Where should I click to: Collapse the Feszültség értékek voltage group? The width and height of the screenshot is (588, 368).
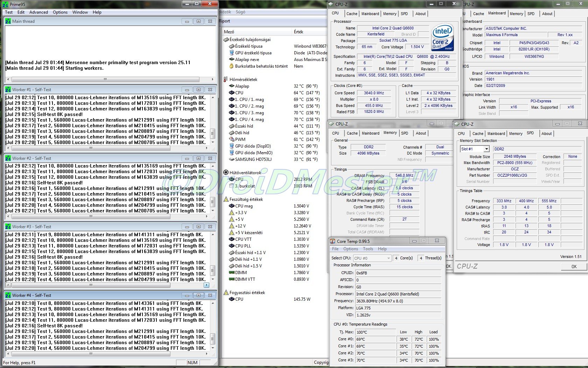pyautogui.click(x=226, y=199)
